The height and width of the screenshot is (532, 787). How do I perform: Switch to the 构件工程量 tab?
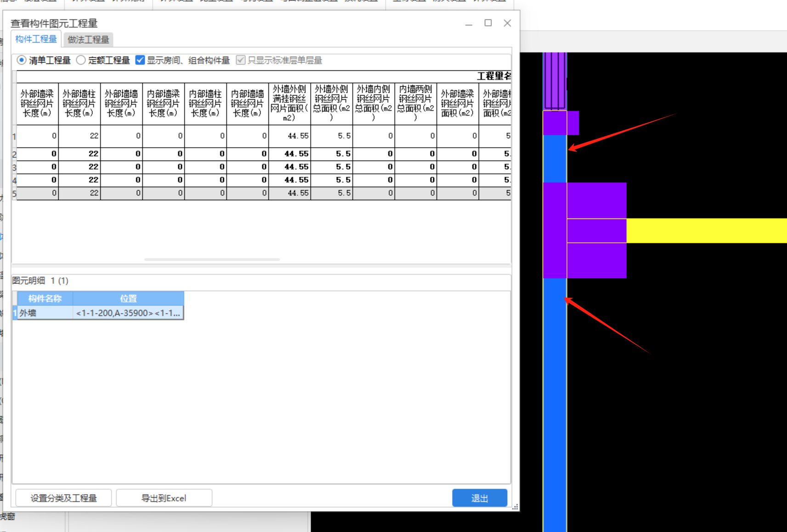click(x=36, y=39)
